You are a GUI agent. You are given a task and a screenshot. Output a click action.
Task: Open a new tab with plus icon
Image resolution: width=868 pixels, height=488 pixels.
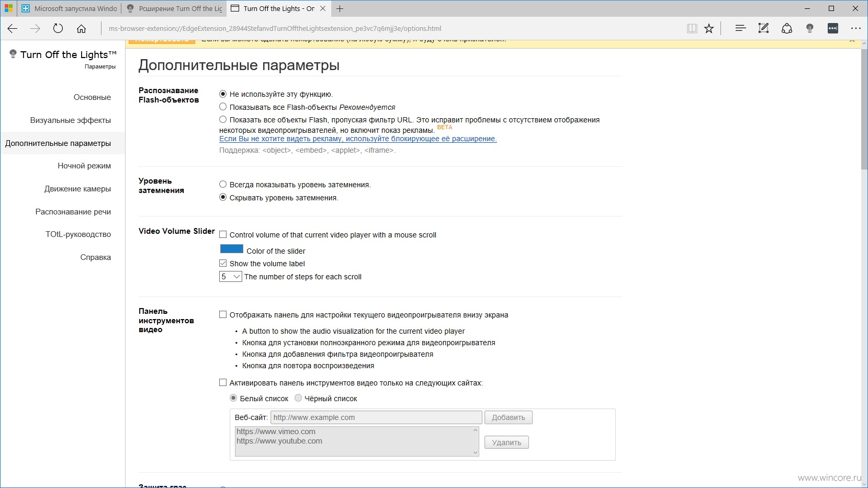[x=340, y=8]
